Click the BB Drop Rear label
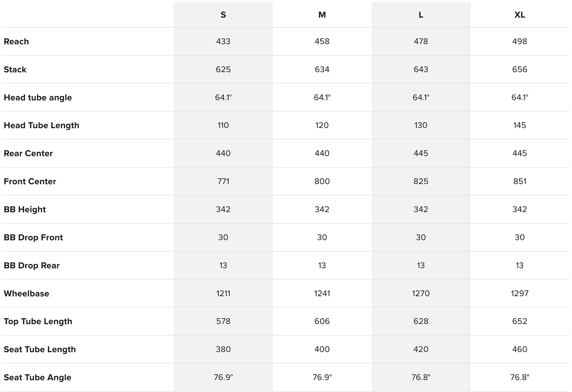Viewport: 572px width, 392px height. (31, 266)
